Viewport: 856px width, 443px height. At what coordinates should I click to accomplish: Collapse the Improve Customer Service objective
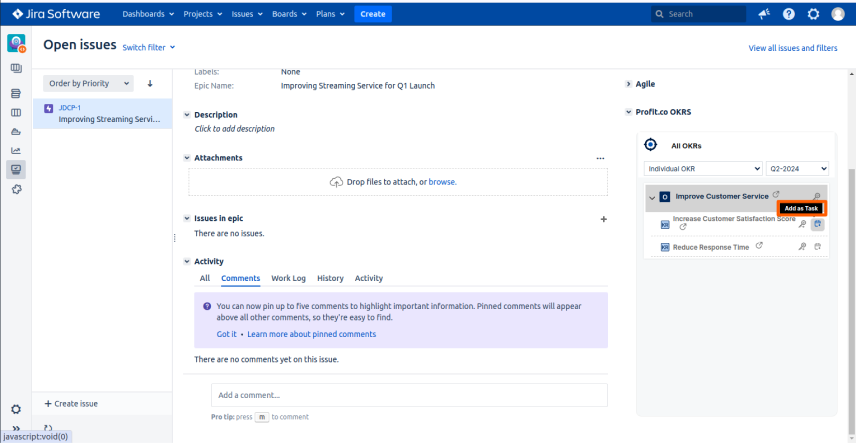[652, 197]
